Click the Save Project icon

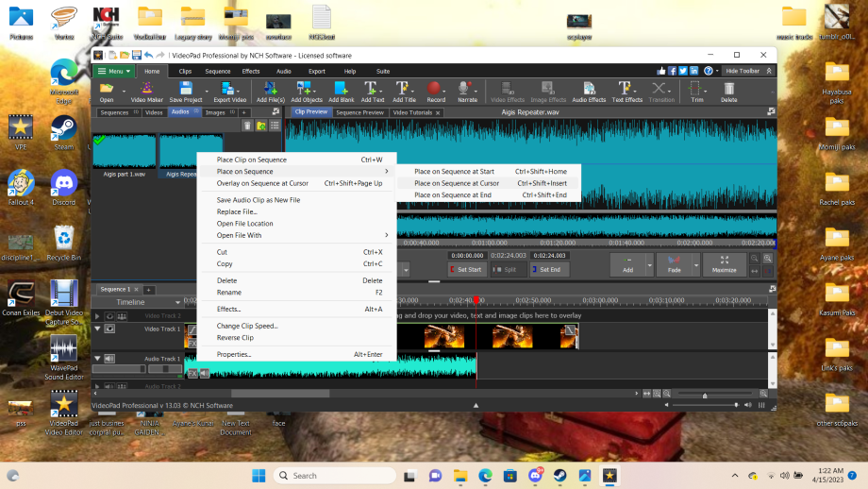(186, 92)
